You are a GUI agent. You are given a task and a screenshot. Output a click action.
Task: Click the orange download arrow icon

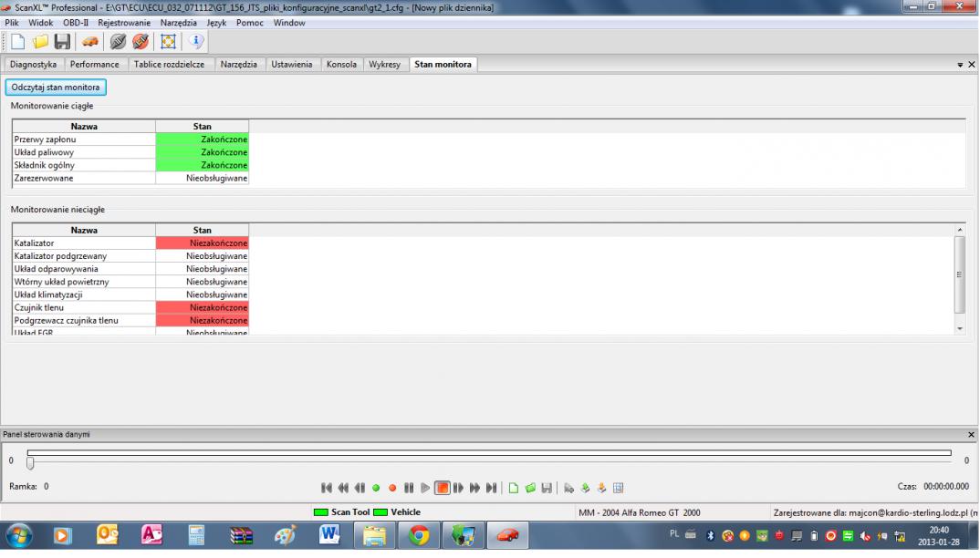[x=601, y=488]
